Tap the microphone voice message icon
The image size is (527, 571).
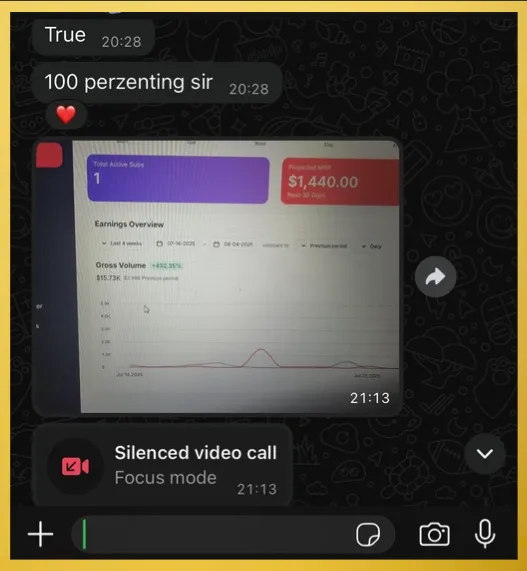click(485, 534)
